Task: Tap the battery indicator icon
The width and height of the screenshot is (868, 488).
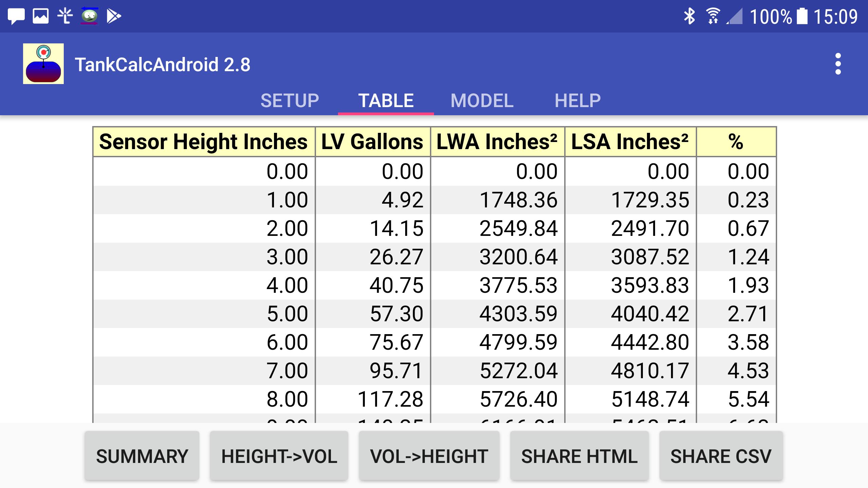Action: (x=802, y=16)
